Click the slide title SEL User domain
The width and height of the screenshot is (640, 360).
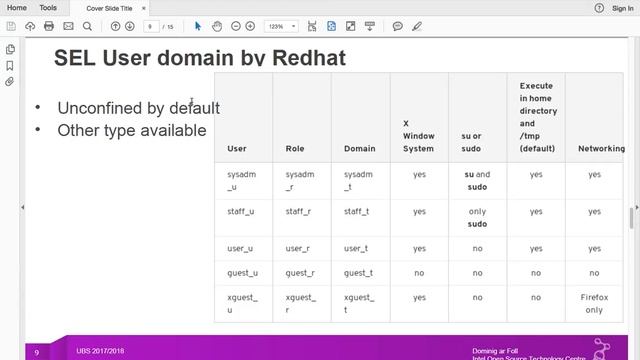[x=200, y=58]
